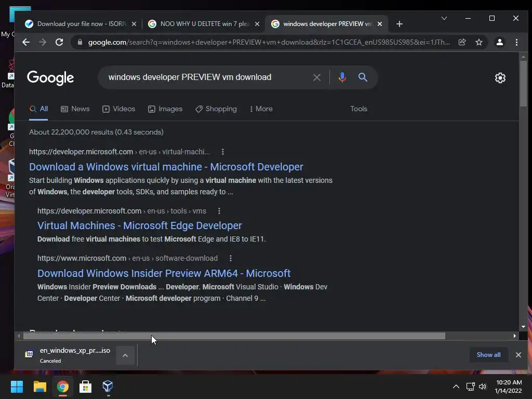
Task: Switch to Images results
Action: pos(165,109)
